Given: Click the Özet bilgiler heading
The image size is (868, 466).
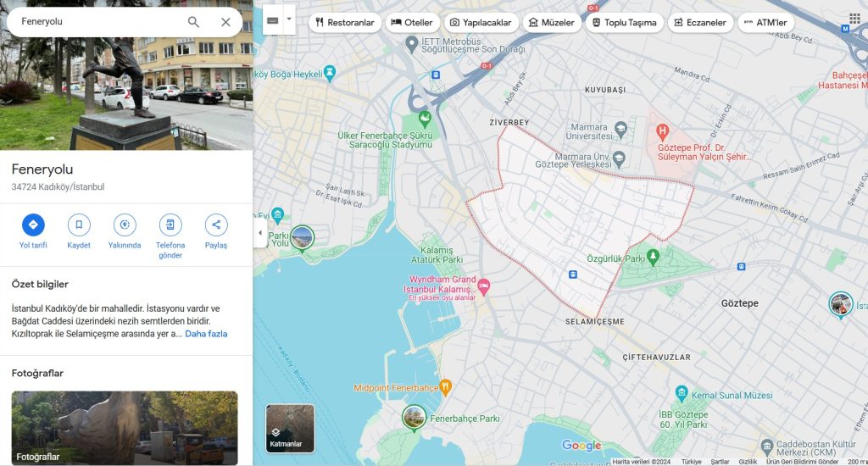Looking at the screenshot, I should pos(40,284).
